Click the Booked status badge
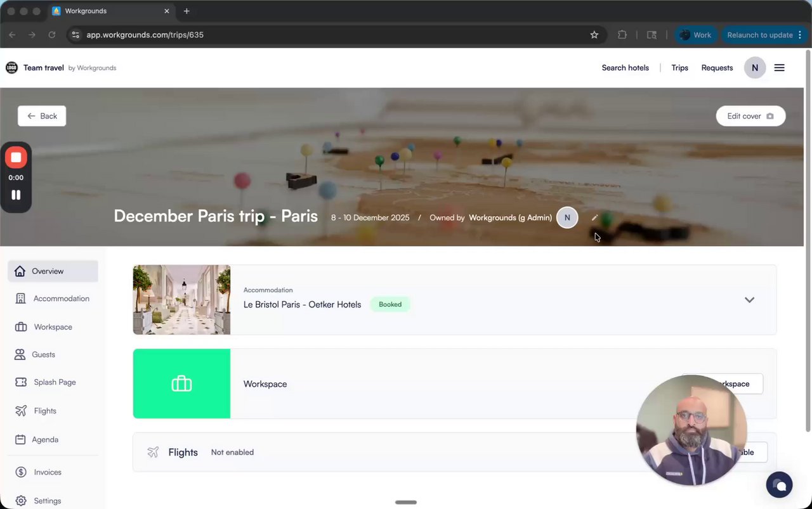The height and width of the screenshot is (509, 812). point(390,304)
